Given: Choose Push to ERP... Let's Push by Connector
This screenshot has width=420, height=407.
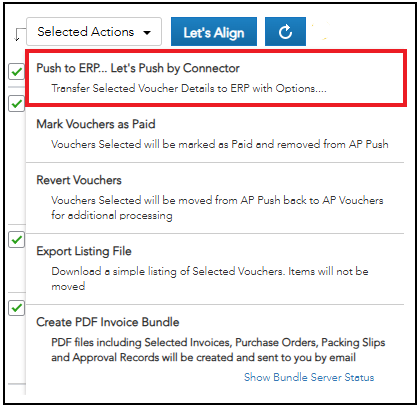Looking at the screenshot, I should 216,78.
